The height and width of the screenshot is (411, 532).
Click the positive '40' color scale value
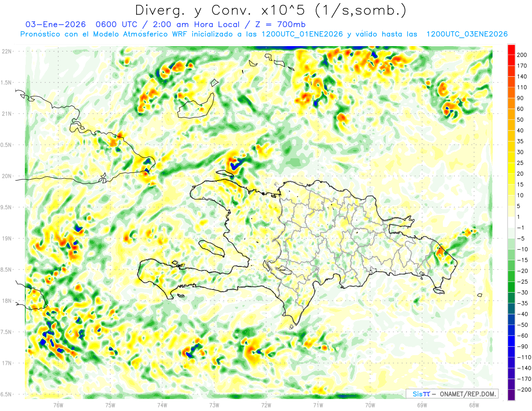[x=521, y=130]
